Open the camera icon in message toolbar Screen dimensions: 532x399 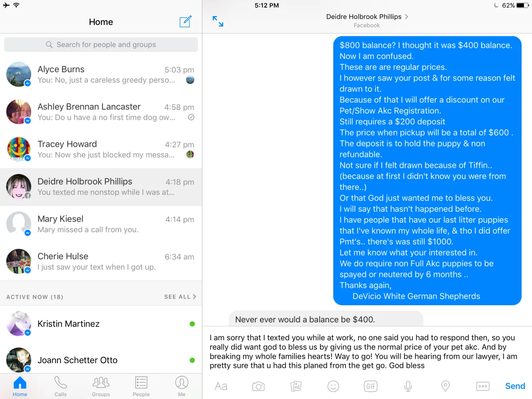tap(259, 386)
